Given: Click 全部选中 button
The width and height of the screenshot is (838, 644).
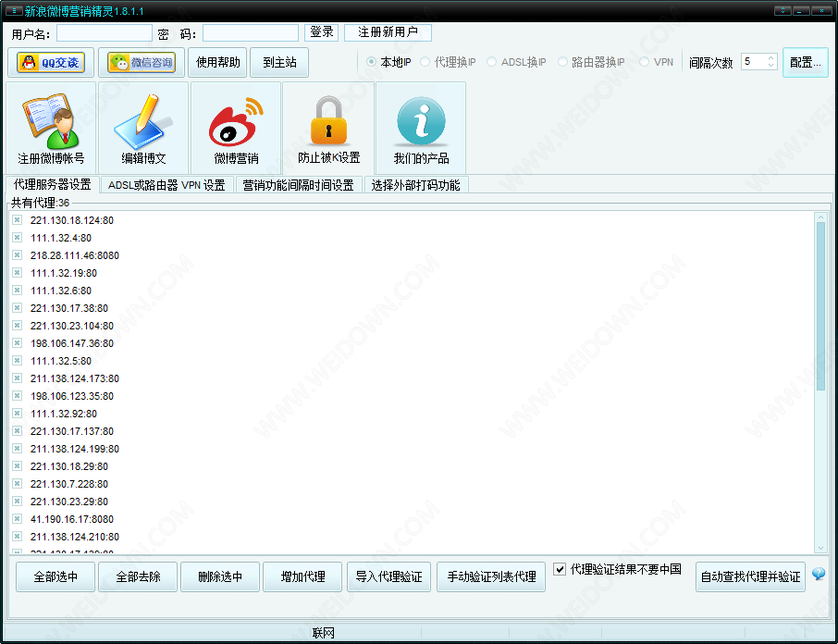Looking at the screenshot, I should click(x=55, y=576).
